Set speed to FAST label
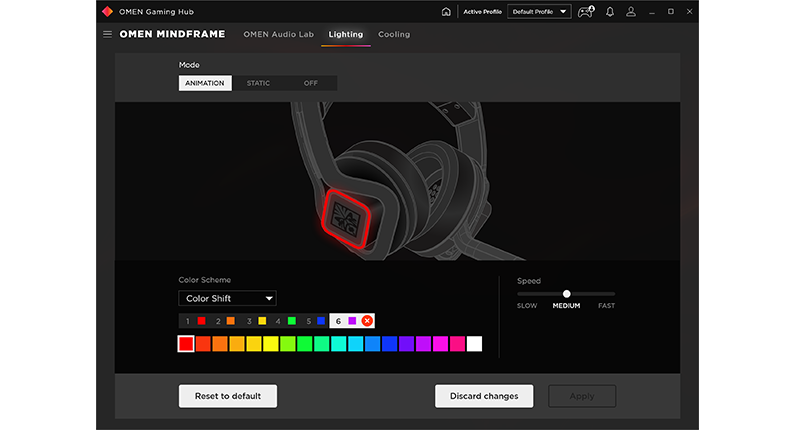This screenshot has height=430, width=795. [x=606, y=306]
